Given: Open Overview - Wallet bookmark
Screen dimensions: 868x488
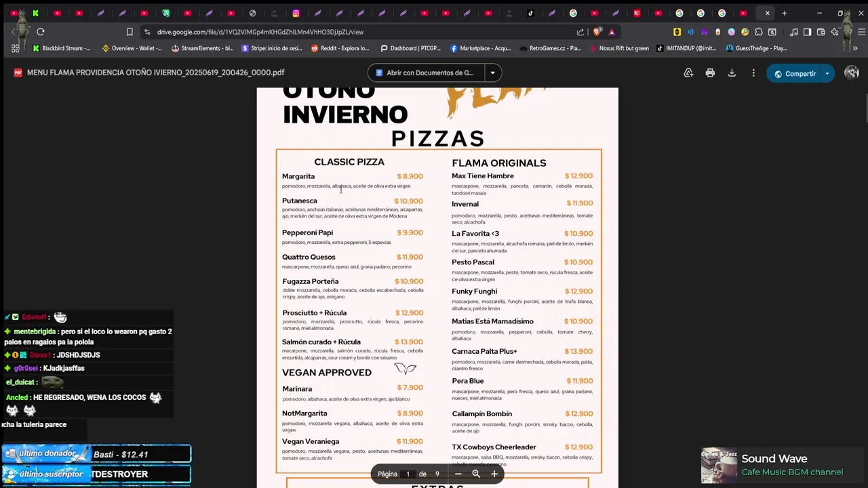Looking at the screenshot, I should pyautogui.click(x=132, y=48).
